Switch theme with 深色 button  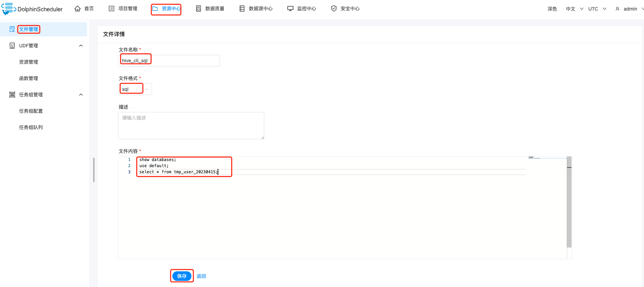coord(552,9)
